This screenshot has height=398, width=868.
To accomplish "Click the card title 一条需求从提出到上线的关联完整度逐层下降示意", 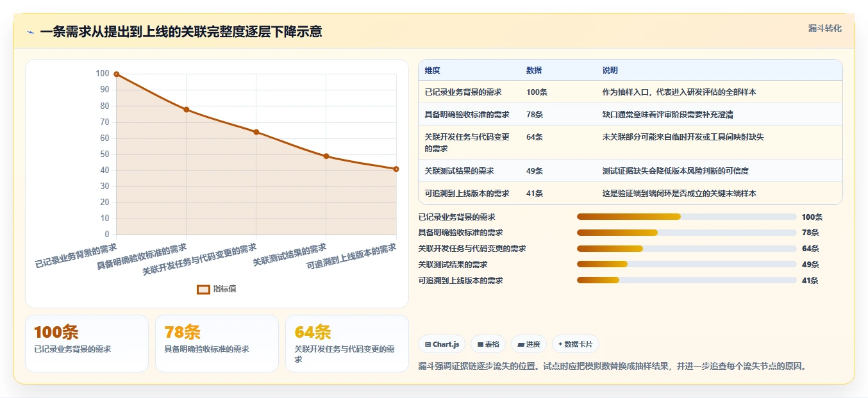I will [181, 32].
